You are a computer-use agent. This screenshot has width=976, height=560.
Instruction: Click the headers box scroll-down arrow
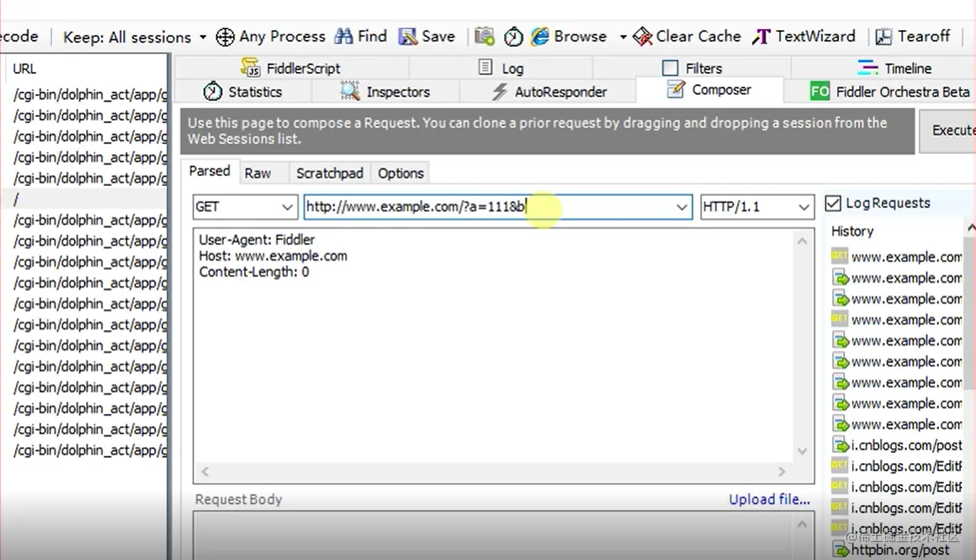[803, 451]
